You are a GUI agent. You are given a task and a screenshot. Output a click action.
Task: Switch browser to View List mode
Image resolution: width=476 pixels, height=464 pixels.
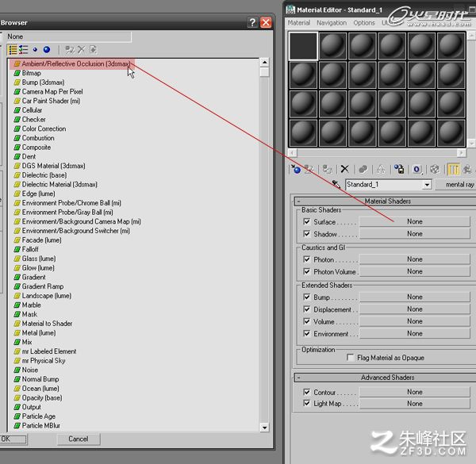[13, 49]
